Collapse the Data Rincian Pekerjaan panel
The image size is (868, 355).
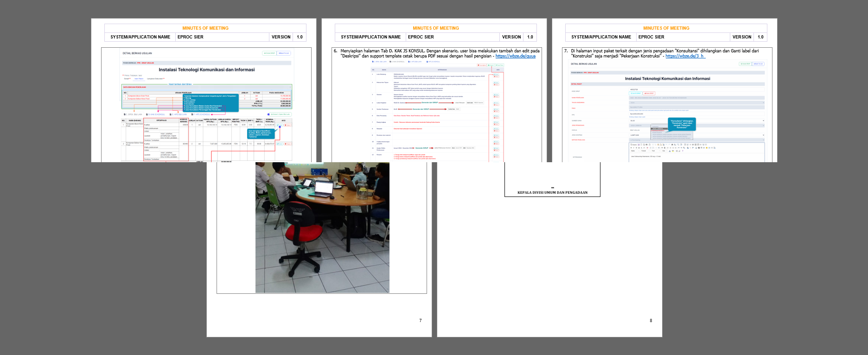(x=290, y=87)
